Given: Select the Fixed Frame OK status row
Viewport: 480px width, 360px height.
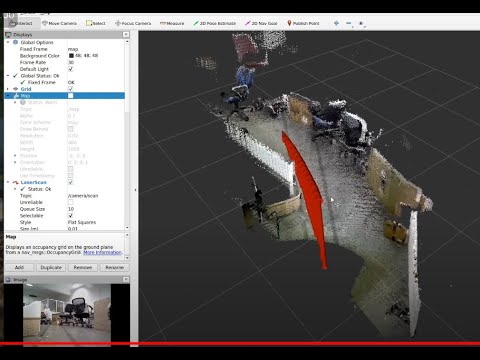Looking at the screenshot, I should (64, 82).
